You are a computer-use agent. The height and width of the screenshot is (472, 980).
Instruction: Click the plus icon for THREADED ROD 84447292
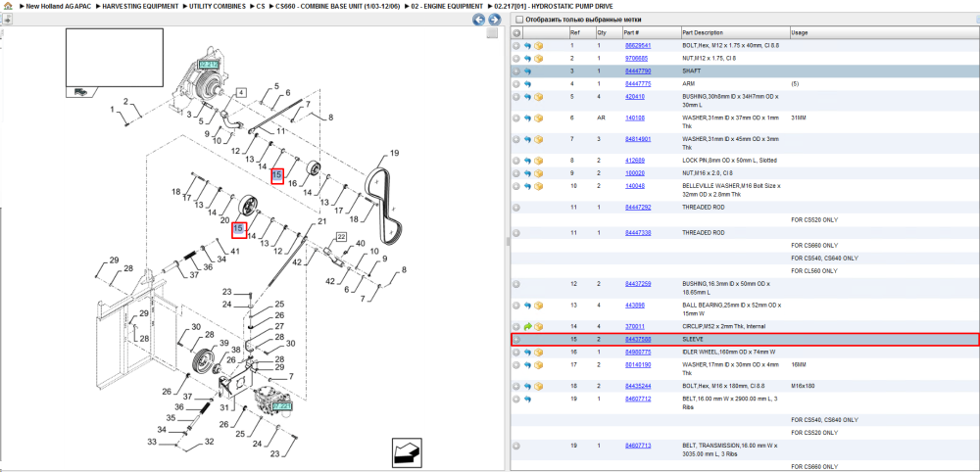pos(516,208)
